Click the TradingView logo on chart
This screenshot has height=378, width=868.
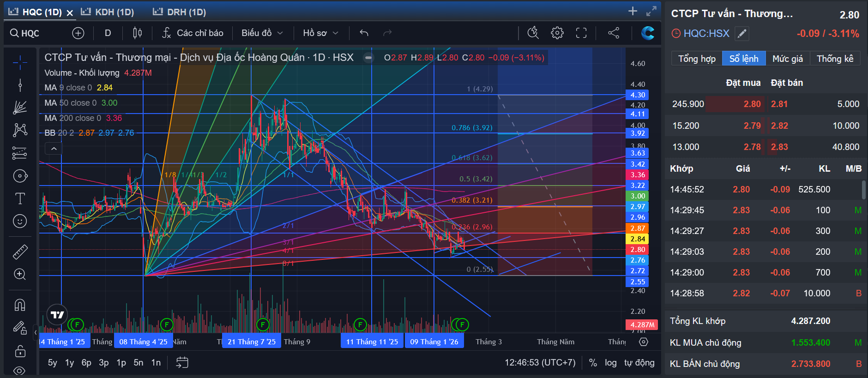57,315
